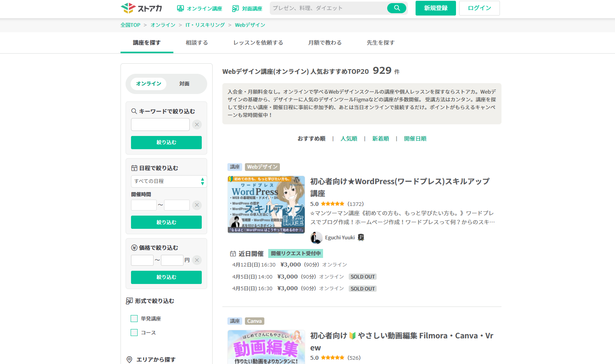Select the オンライン toggle in sidebar
Viewport: 615px width, 364px height.
pos(149,84)
